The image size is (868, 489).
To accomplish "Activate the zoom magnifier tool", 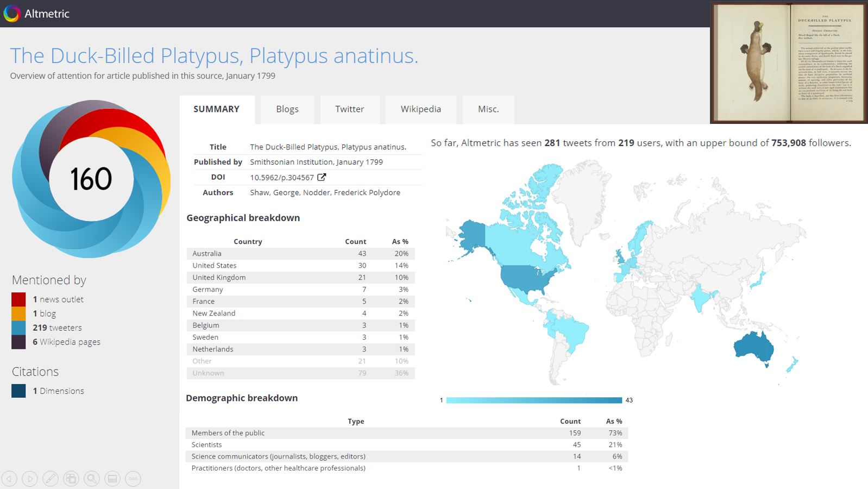I will point(92,479).
